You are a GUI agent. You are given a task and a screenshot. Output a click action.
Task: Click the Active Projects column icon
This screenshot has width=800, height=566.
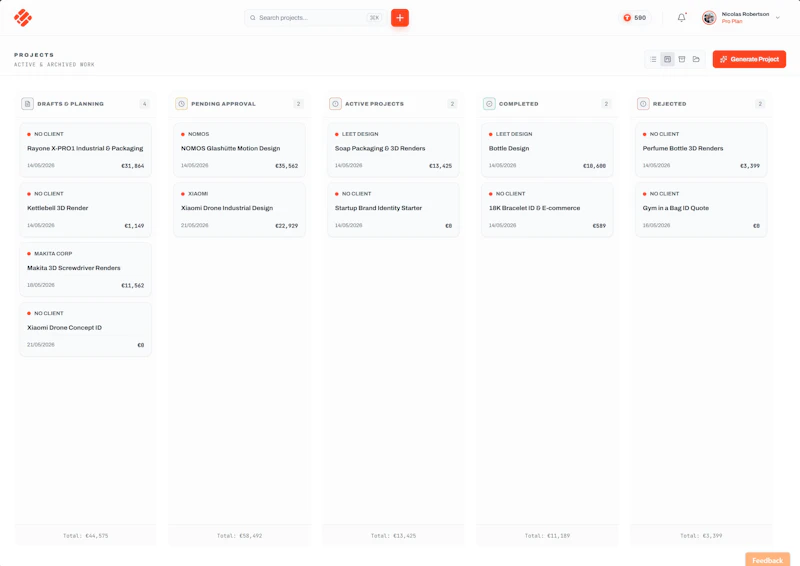335,104
